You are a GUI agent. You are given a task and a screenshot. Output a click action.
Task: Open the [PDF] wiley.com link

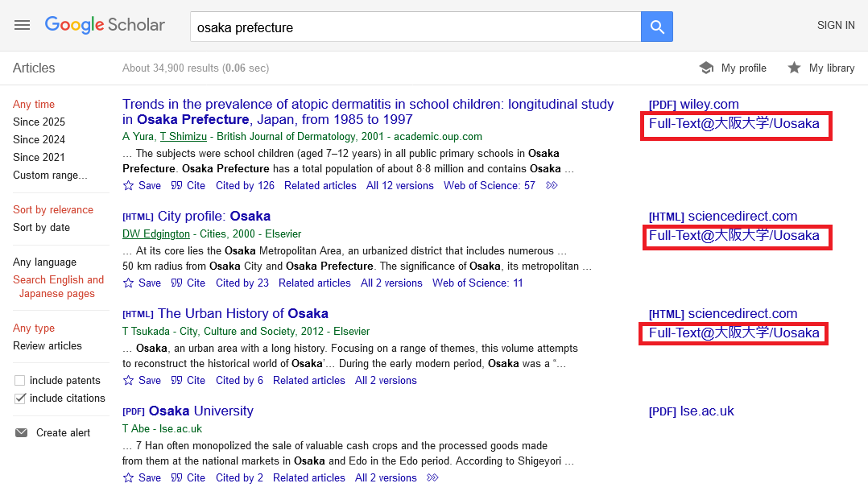[693, 104]
